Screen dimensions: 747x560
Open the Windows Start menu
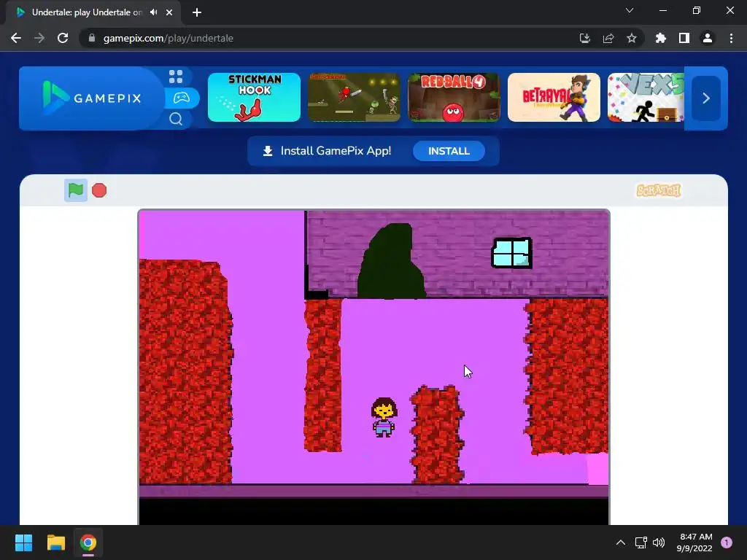pos(23,542)
